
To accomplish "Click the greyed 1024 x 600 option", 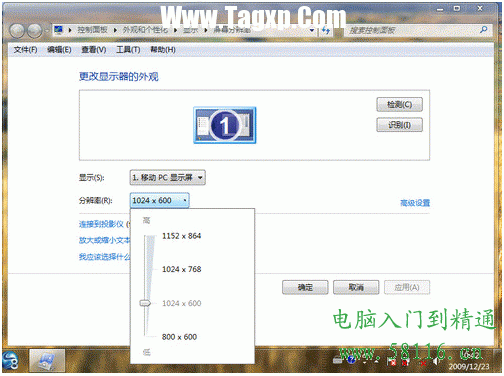I will pyautogui.click(x=182, y=303).
